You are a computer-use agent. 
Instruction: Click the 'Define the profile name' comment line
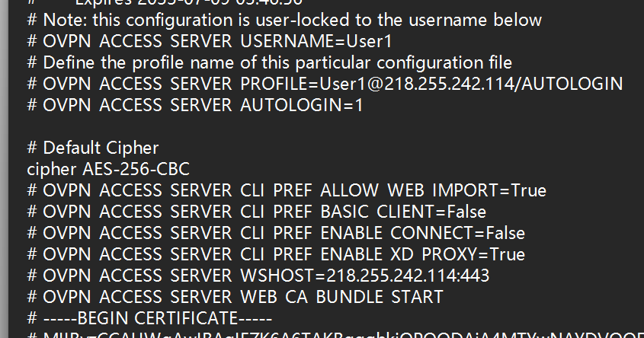[270, 62]
